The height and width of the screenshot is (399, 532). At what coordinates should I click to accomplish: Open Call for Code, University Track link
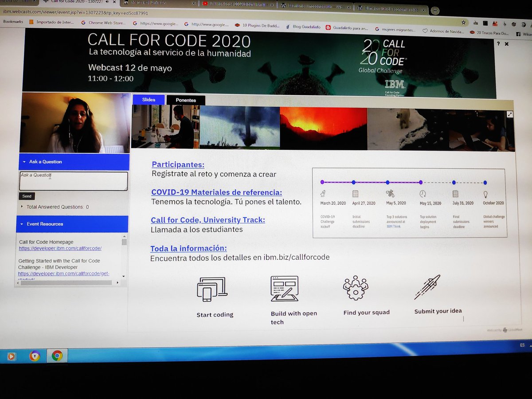[208, 220]
